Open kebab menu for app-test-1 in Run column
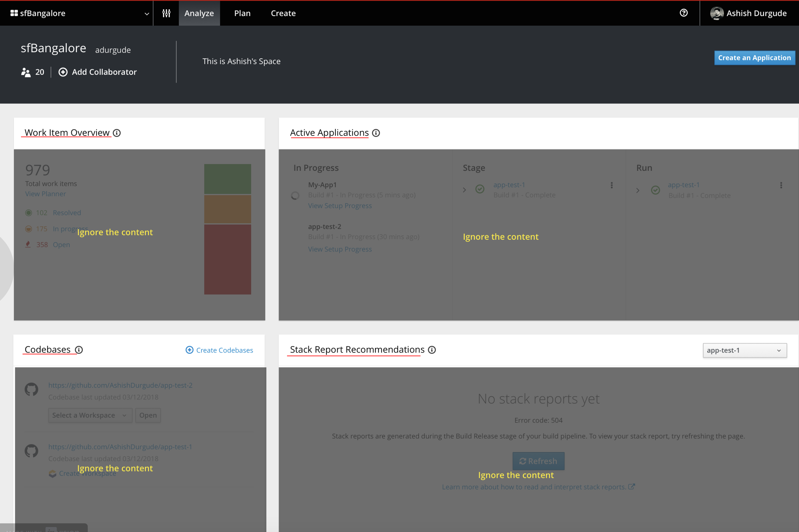The height and width of the screenshot is (532, 799). 781,185
